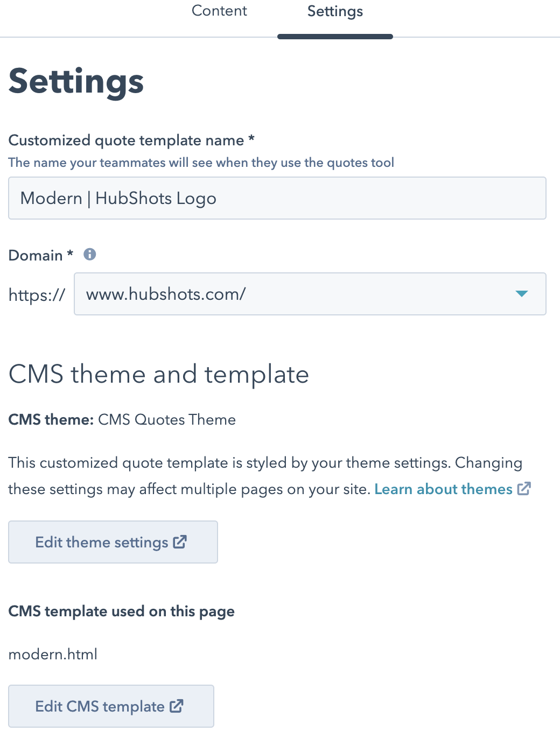Image resolution: width=560 pixels, height=746 pixels.
Task: Switch to the Content tab
Action: tap(219, 11)
